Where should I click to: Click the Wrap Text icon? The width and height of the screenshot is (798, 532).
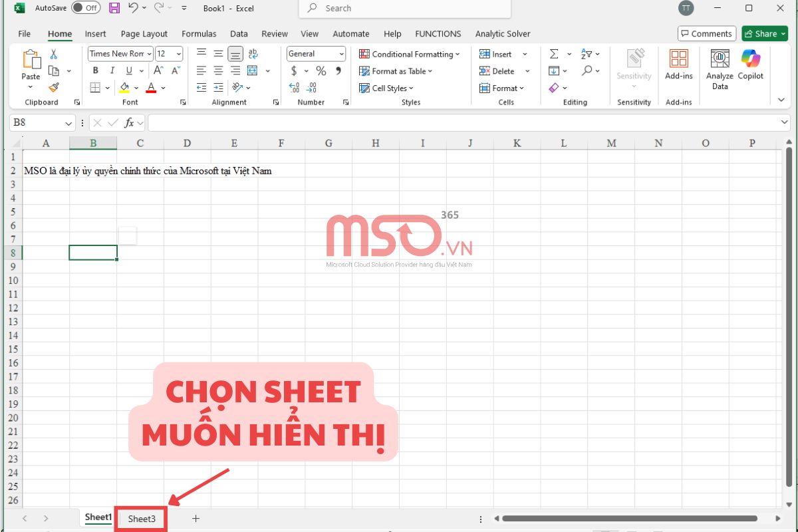pyautogui.click(x=253, y=53)
